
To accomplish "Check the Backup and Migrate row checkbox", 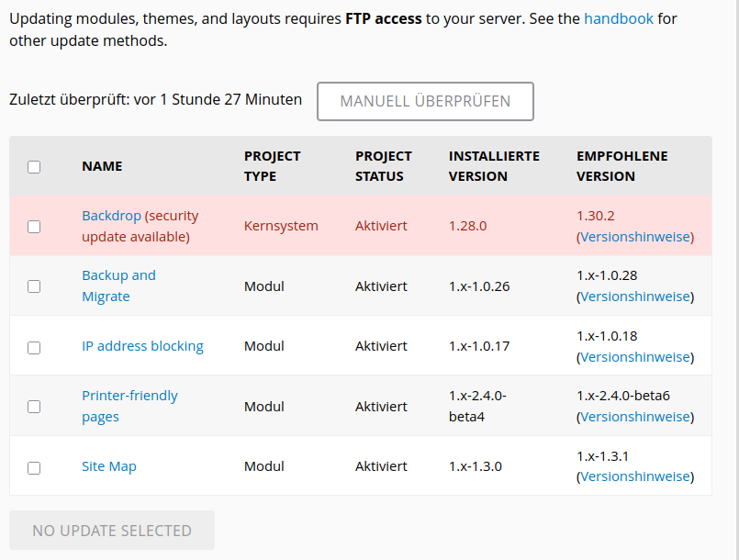I will [x=34, y=286].
